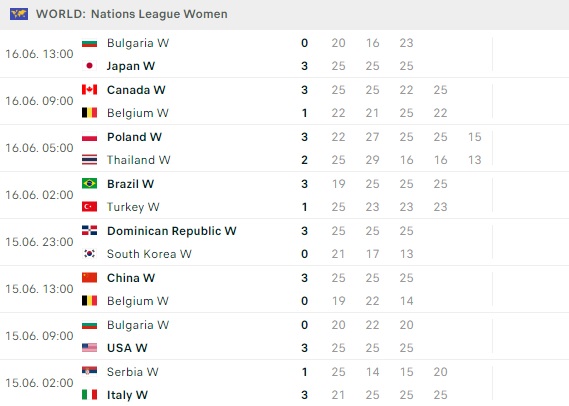Click the China flag icon
The width and height of the screenshot is (569, 406).
[x=89, y=278]
